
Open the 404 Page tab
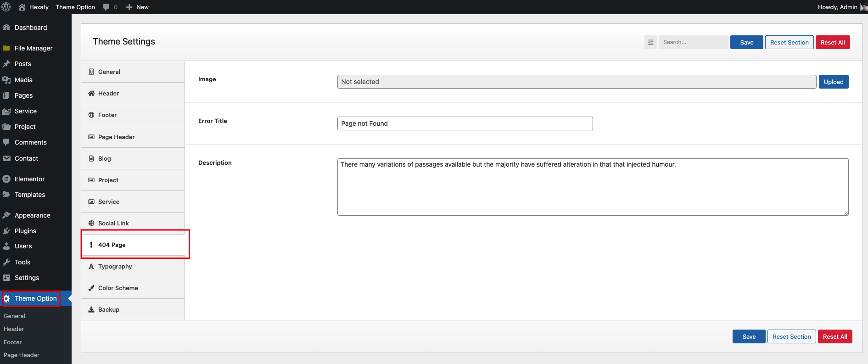[x=133, y=245]
